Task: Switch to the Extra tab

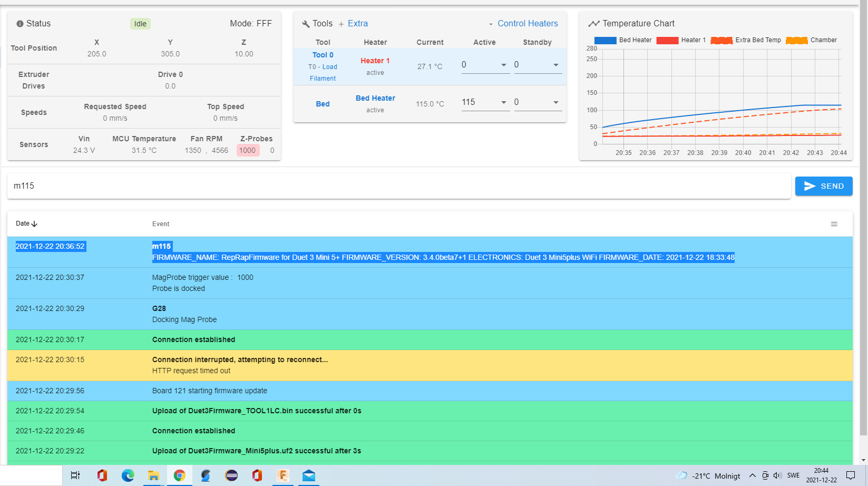Action: (x=358, y=24)
